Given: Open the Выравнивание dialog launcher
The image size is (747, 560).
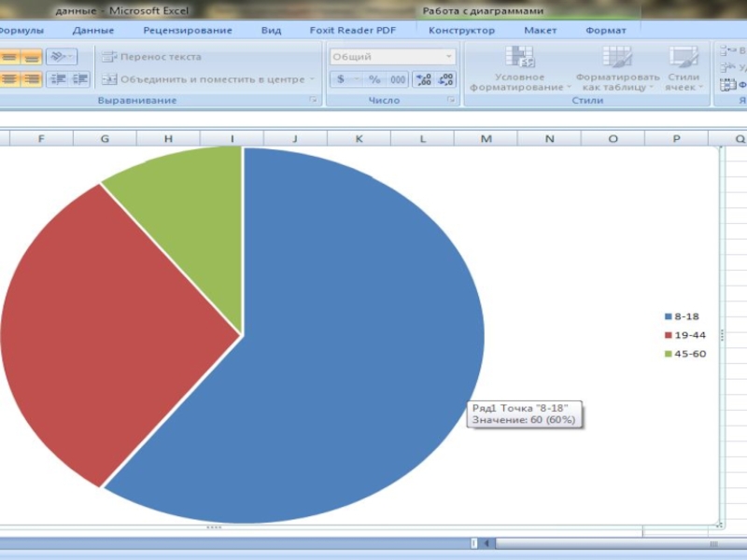Looking at the screenshot, I should [x=314, y=100].
